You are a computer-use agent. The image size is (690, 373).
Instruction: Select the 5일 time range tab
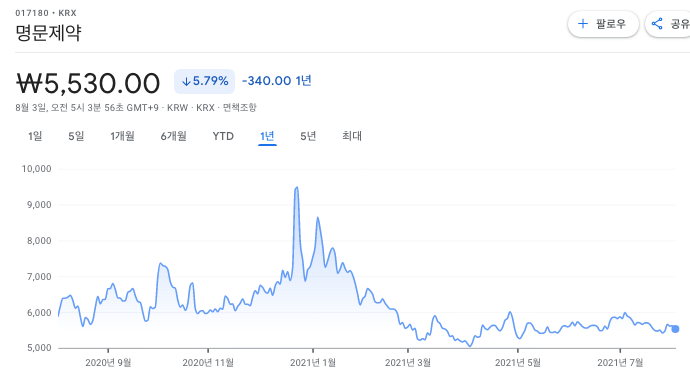click(x=76, y=136)
